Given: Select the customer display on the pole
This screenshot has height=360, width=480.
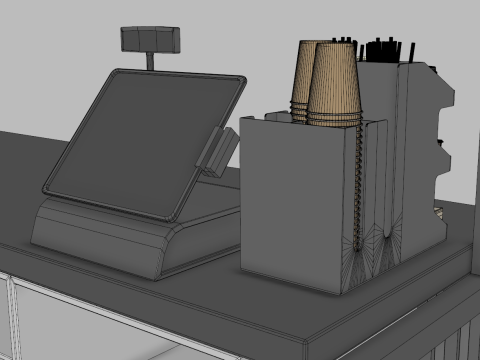Looking at the screenshot, I should 150,40.
